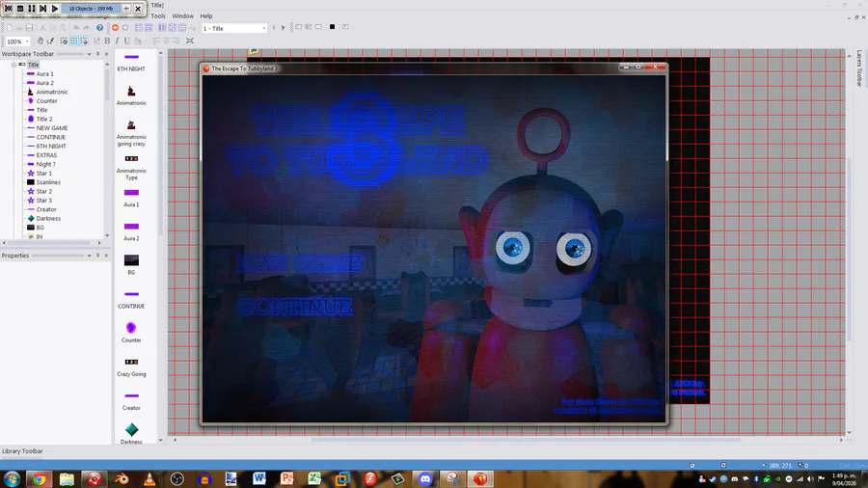868x488 pixels.
Task: Select Crazy Going object in object pane
Action: click(x=131, y=366)
